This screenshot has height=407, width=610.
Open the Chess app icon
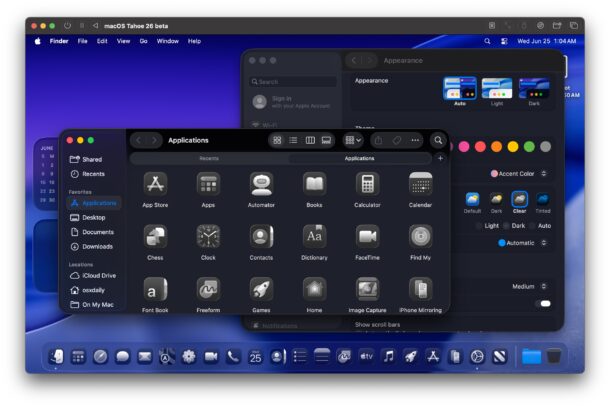coord(155,236)
